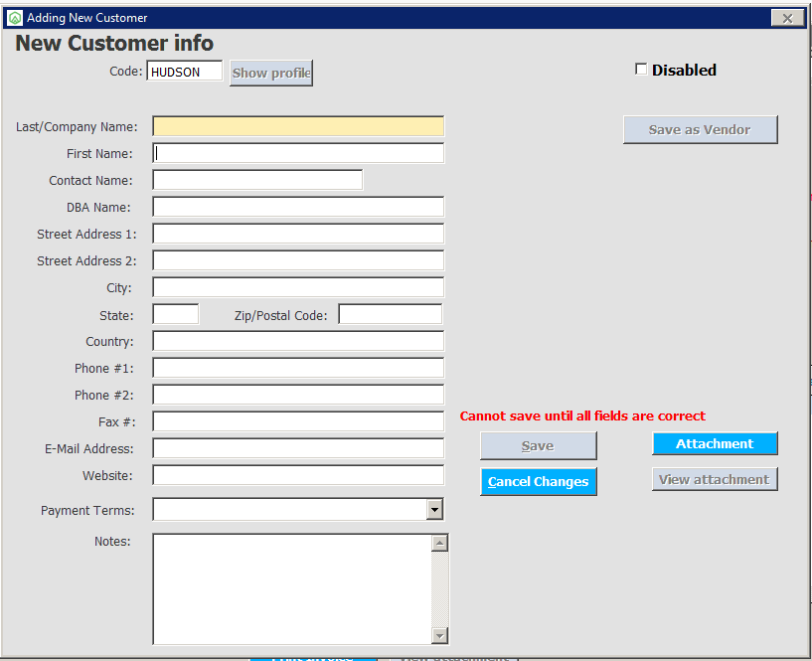Screen dimensions: 812x661
Task: Close the Adding New Customer window
Action: click(787, 18)
